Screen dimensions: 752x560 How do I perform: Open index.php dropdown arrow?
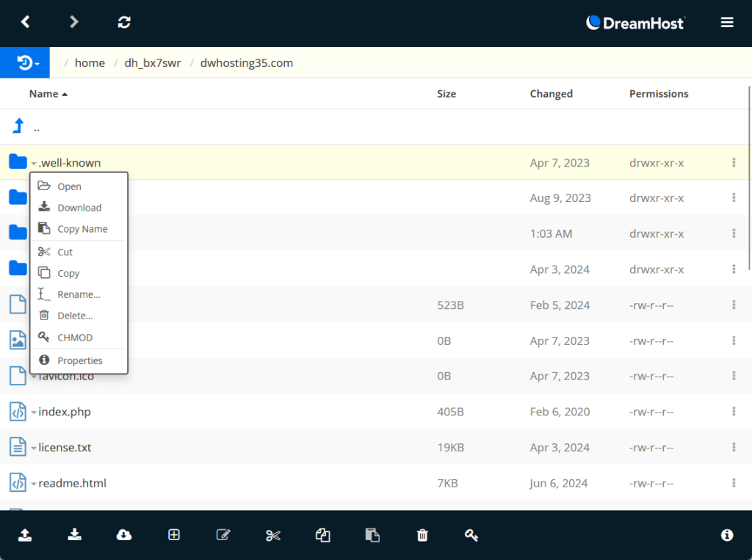[34, 412]
